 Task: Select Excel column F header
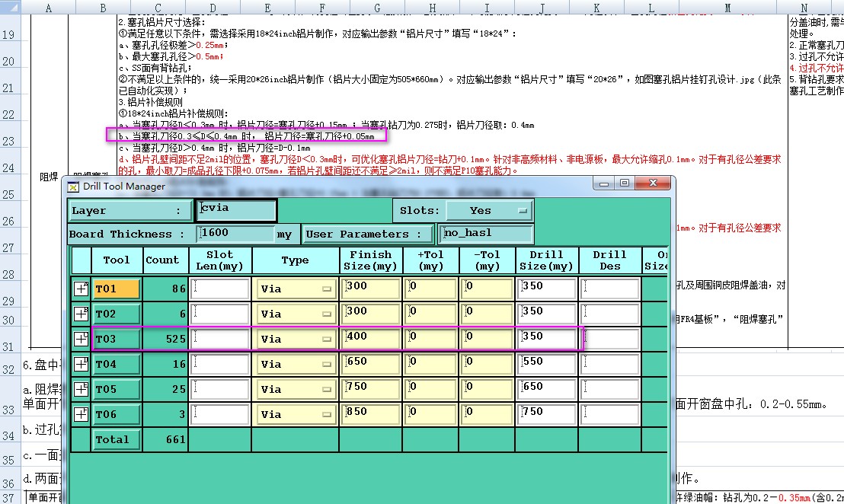tap(322, 8)
